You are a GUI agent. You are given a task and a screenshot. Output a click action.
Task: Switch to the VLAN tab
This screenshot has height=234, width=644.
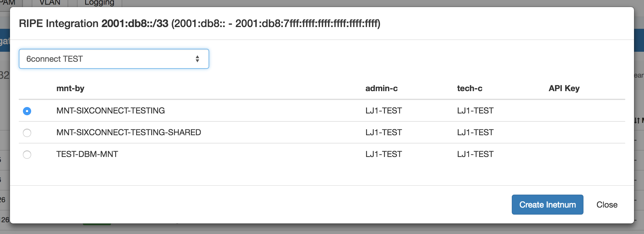pos(50,3)
